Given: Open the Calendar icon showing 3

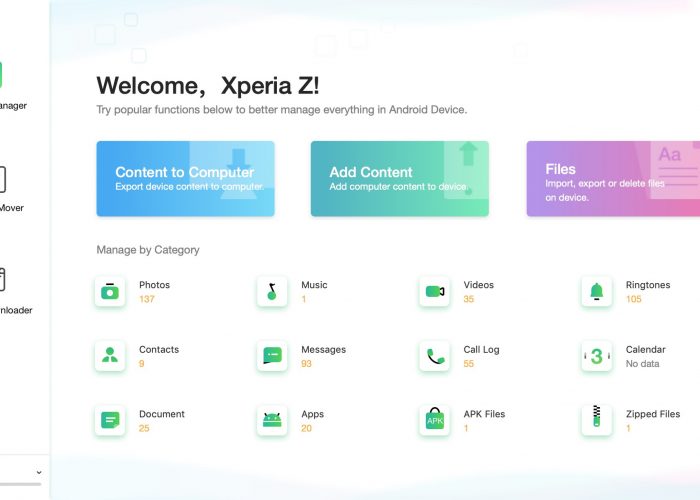Looking at the screenshot, I should (596, 356).
